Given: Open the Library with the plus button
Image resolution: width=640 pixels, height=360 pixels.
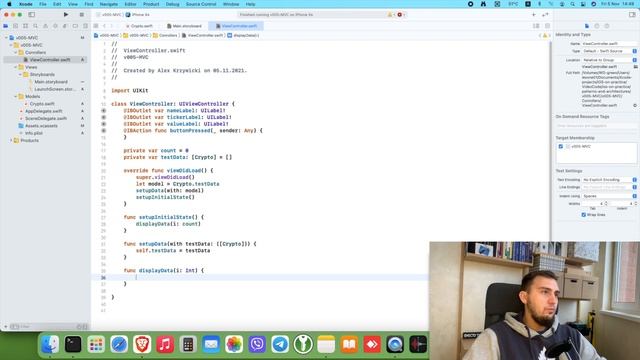Looking at the screenshot, I should click(x=533, y=15).
